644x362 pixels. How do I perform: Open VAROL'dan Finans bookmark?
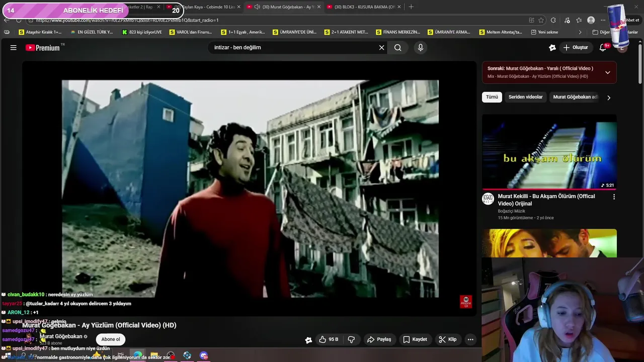tap(191, 32)
